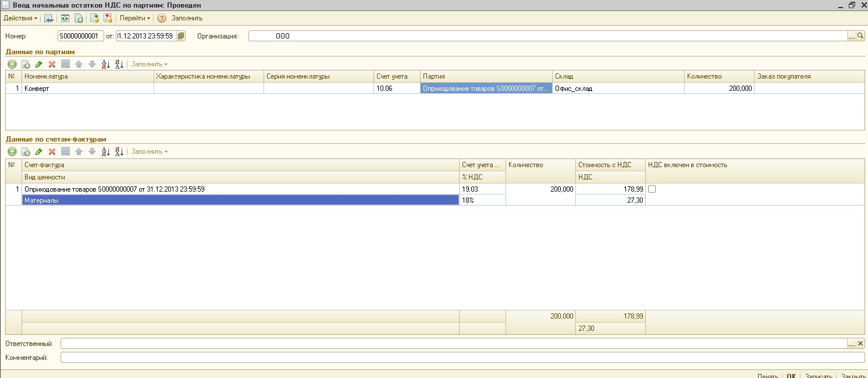Sort descending in Данные по счетам-фактурам toolbar

pos(119,151)
